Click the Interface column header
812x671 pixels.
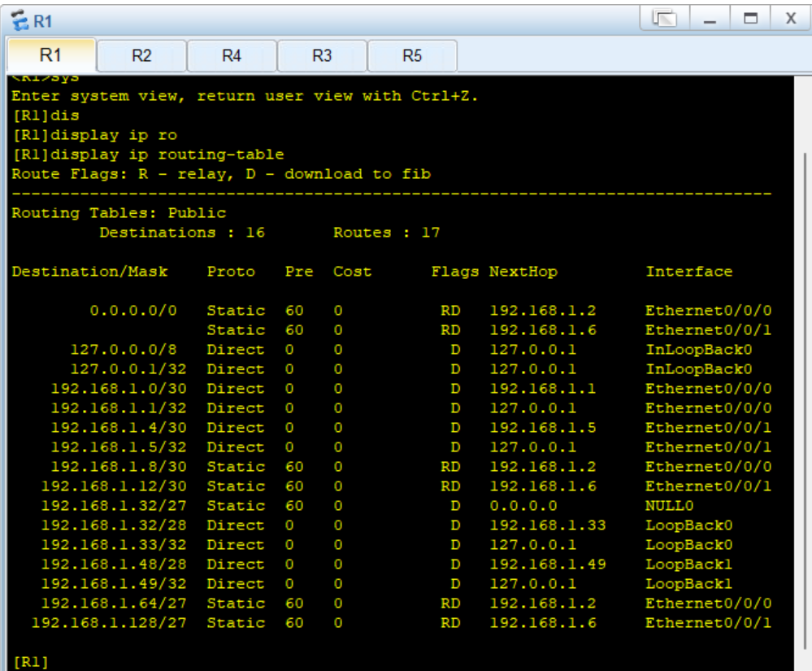click(688, 272)
